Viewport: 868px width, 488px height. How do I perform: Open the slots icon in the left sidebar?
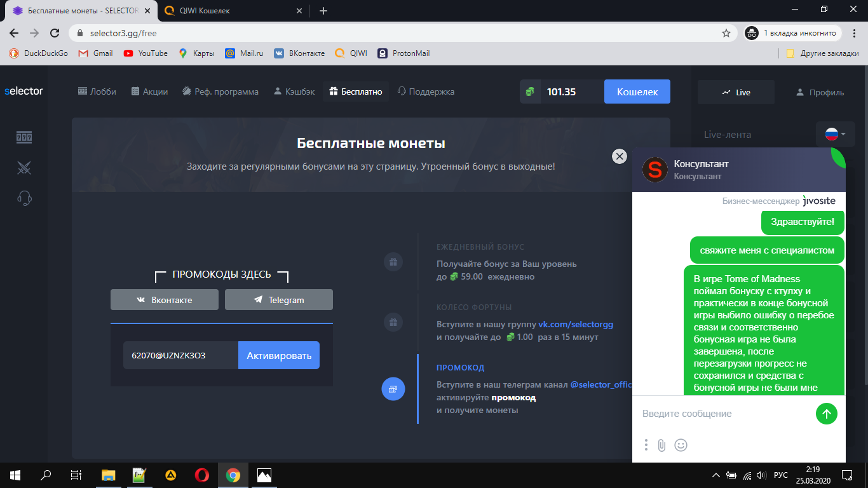click(x=24, y=137)
